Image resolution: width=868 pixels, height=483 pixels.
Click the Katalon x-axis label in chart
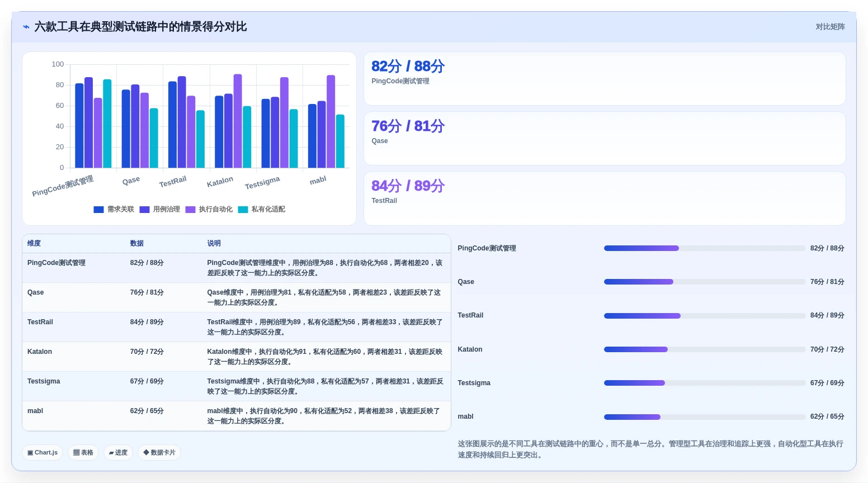click(220, 182)
